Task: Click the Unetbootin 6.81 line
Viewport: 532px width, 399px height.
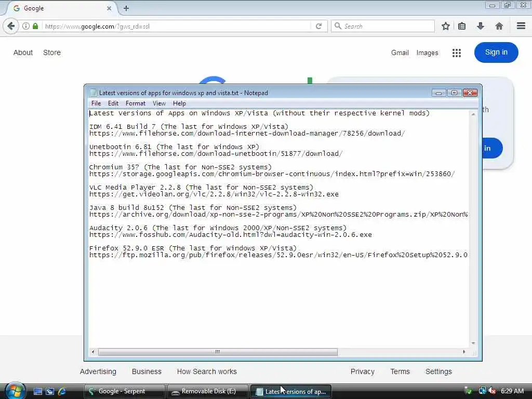Action: (x=174, y=147)
